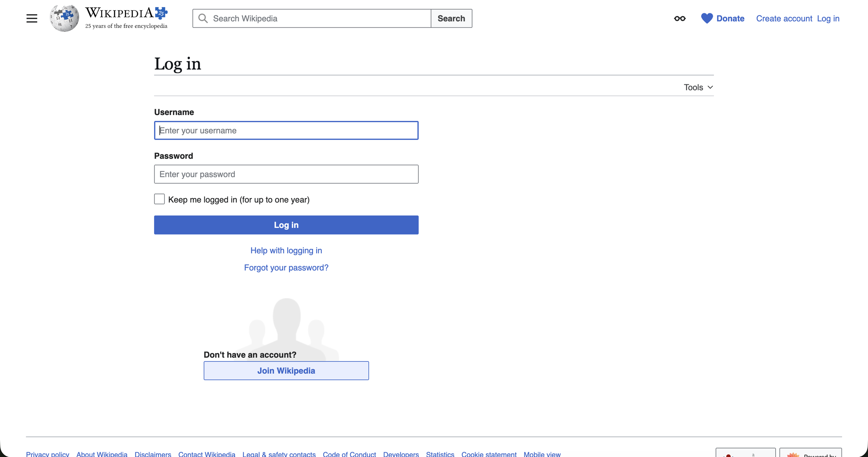Open the main menu hamburger icon

click(x=32, y=18)
